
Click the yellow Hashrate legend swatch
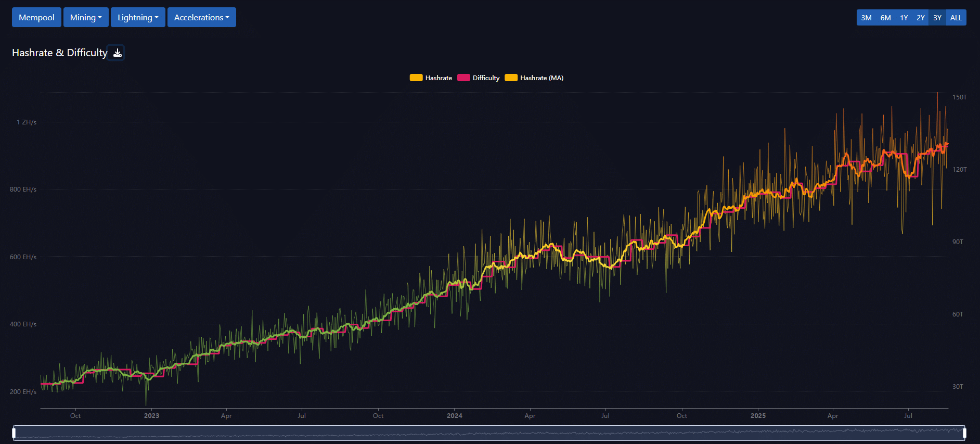coord(416,78)
